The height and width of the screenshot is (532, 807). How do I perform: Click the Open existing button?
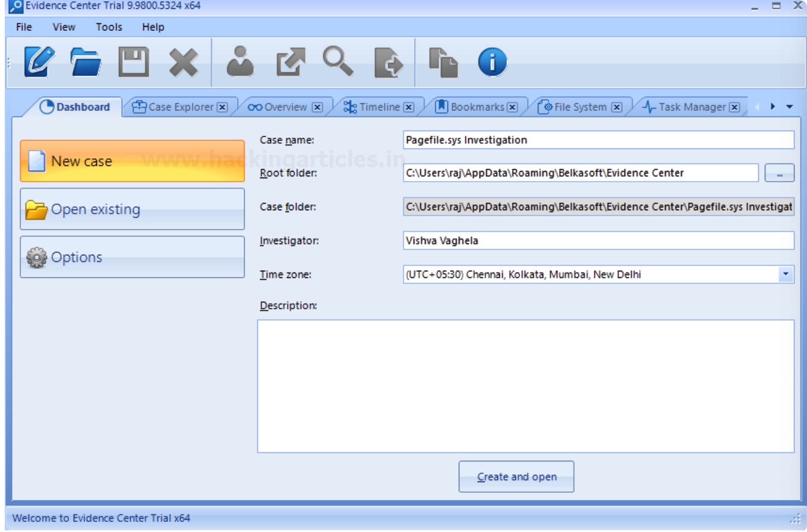point(132,209)
